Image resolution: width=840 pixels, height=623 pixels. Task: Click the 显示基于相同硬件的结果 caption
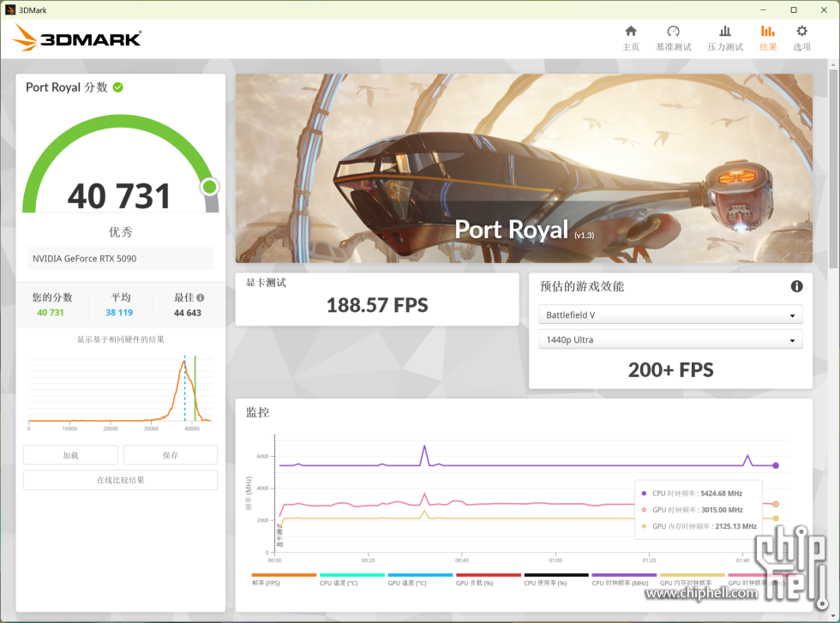pyautogui.click(x=121, y=339)
